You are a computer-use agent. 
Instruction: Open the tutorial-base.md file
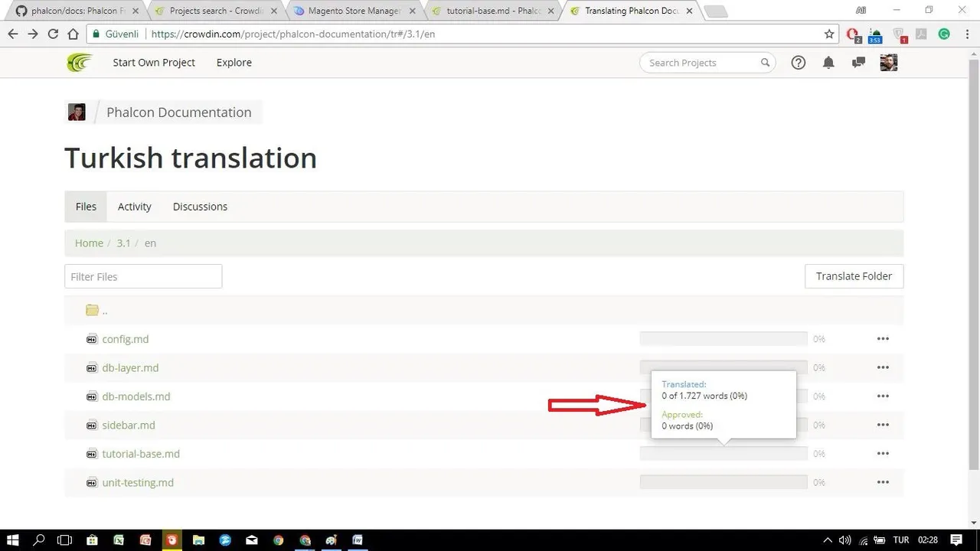(141, 454)
